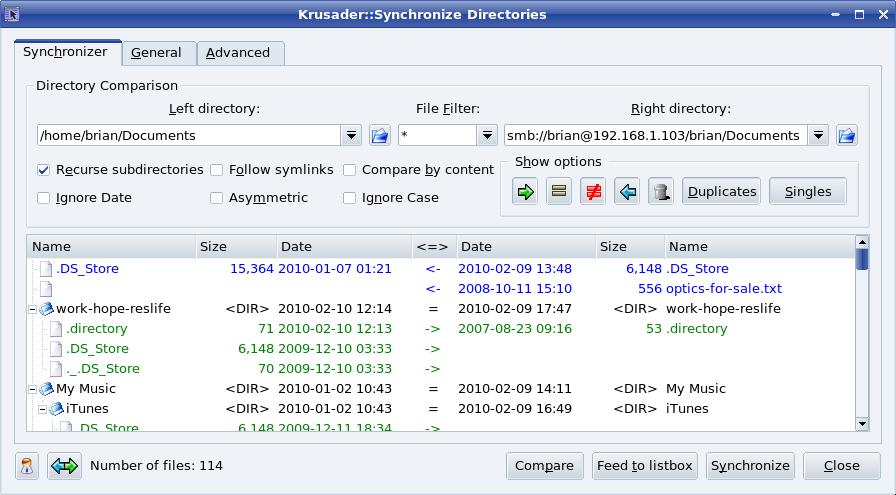Click the 15,364 size value
This screenshot has width=896, height=495.
coord(251,269)
